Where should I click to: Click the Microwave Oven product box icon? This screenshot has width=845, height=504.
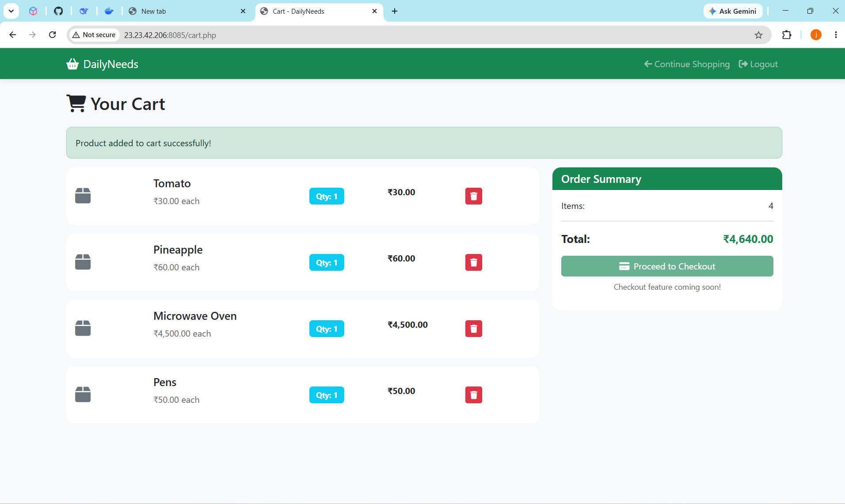point(83,328)
